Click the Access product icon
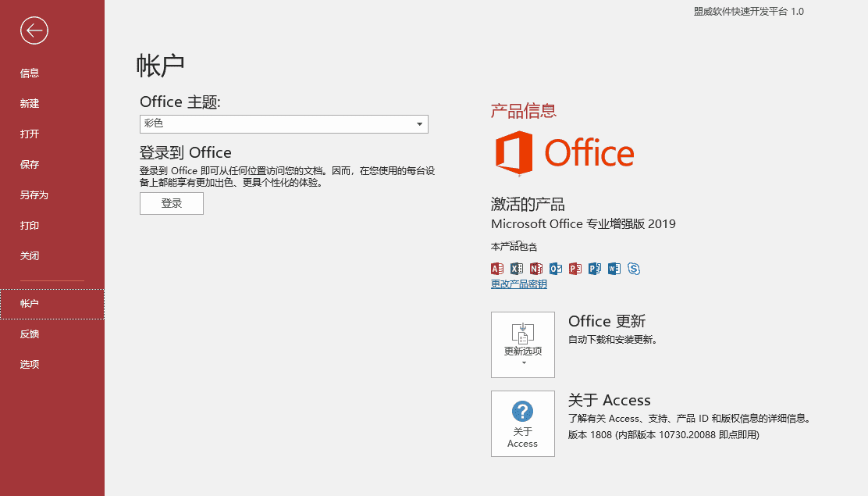Screen dimensions: 868x496 (497, 269)
